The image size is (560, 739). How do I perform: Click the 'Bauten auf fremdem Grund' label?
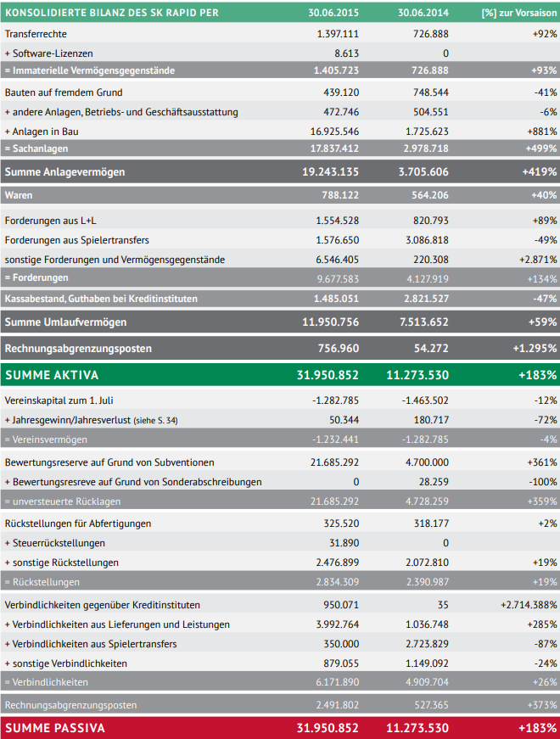(64, 92)
